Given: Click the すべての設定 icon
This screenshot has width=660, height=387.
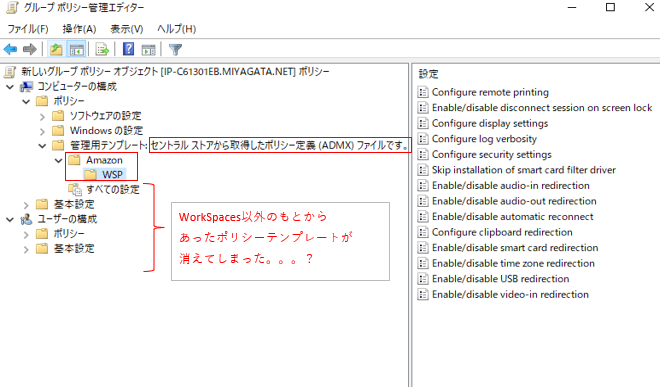Looking at the screenshot, I should point(75,189).
